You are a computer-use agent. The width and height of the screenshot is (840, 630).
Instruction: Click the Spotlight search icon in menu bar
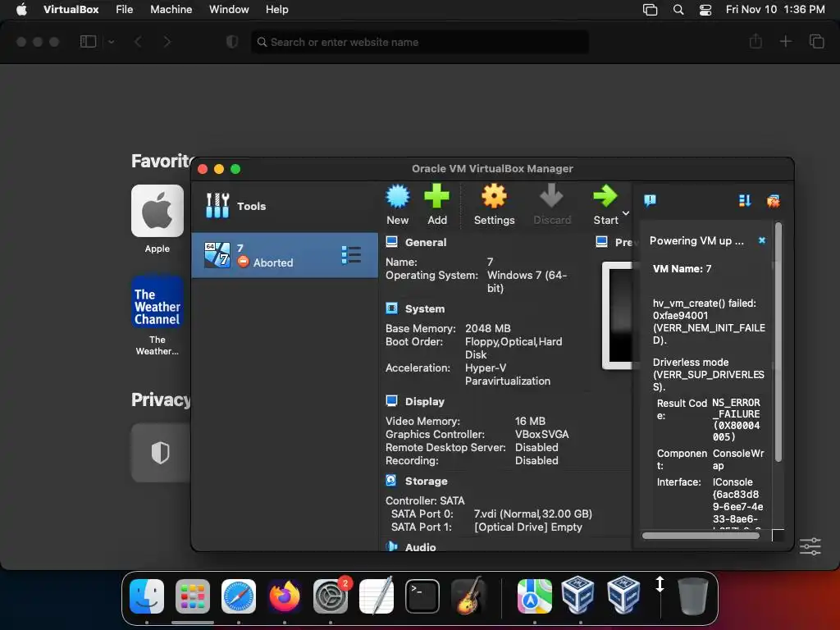pos(678,10)
